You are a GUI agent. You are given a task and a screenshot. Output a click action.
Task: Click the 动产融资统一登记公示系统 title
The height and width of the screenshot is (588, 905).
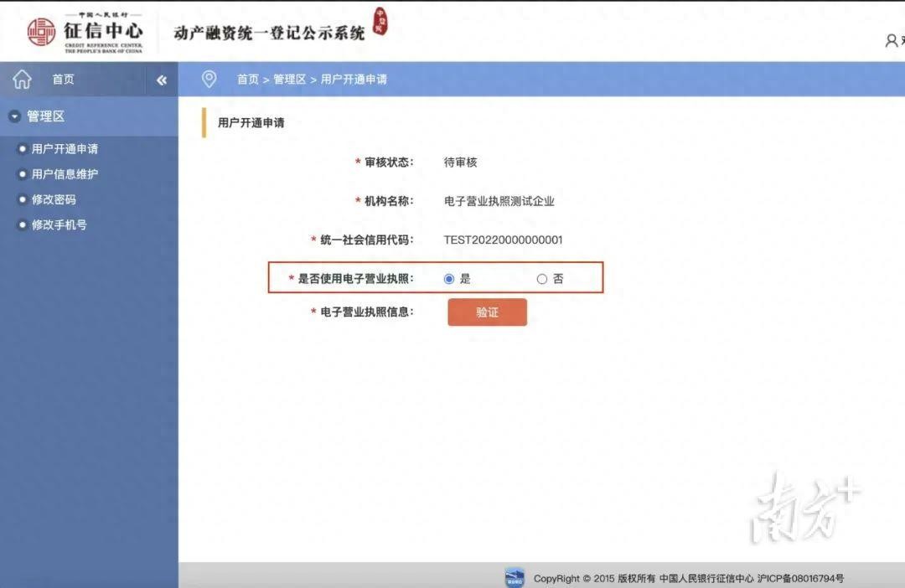pyautogui.click(x=269, y=34)
